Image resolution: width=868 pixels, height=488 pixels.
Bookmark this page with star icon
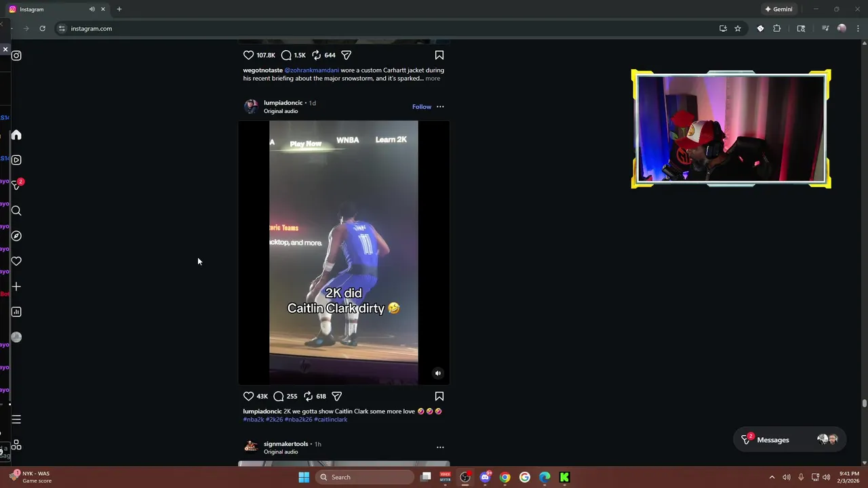tap(738, 28)
